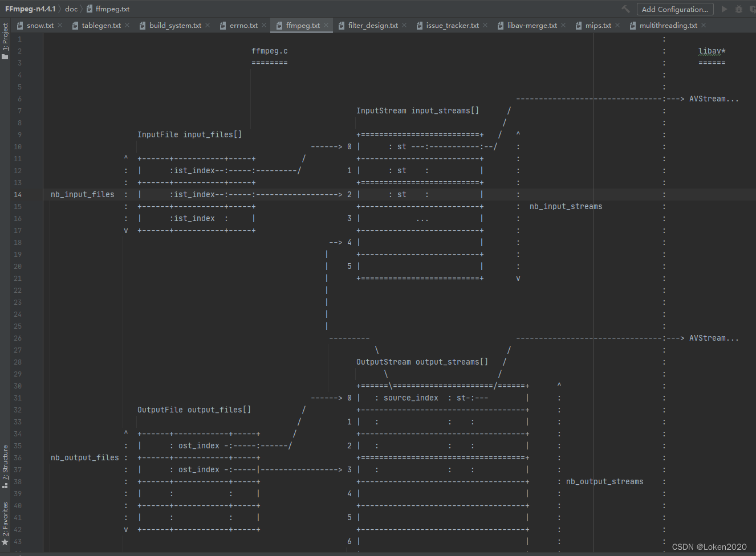Switch to the issue_tracker.txt tab
The image size is (756, 556).
pyautogui.click(x=452, y=26)
